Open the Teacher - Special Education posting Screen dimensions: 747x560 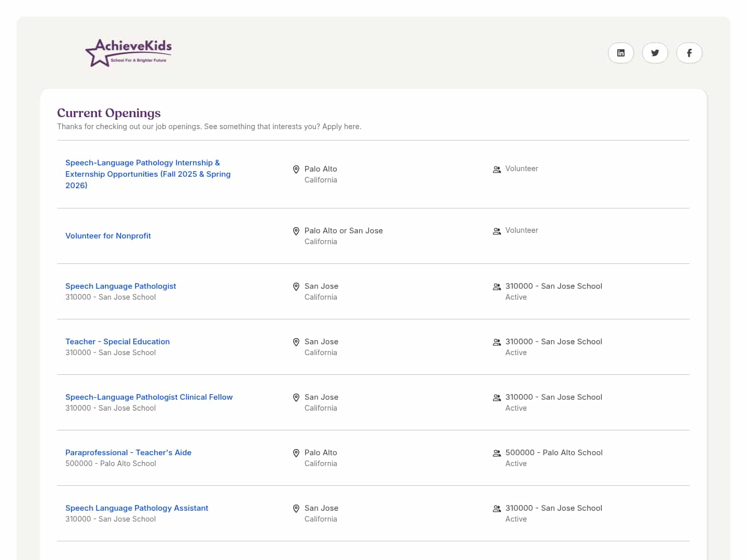117,341
